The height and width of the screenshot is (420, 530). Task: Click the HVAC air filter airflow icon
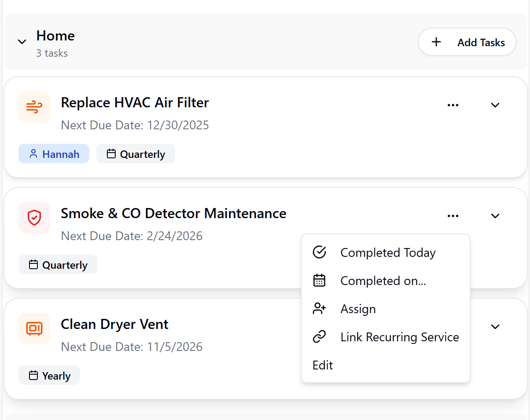tap(34, 107)
